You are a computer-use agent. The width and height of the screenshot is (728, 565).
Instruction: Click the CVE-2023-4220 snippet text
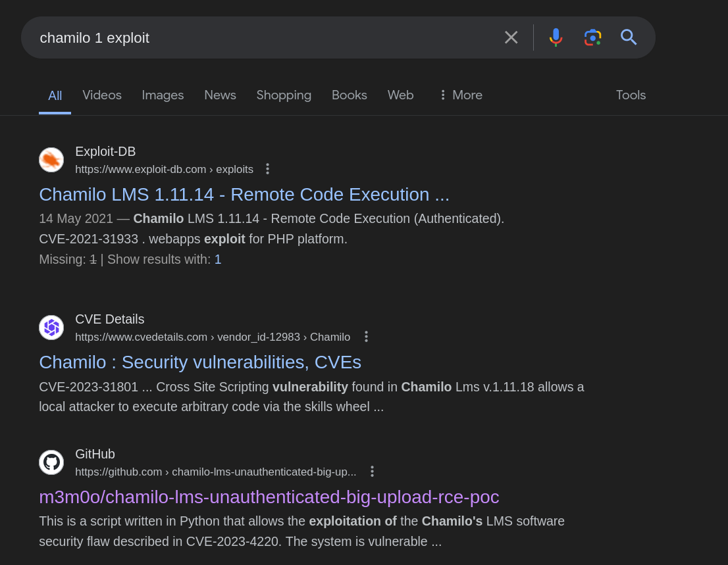[234, 541]
